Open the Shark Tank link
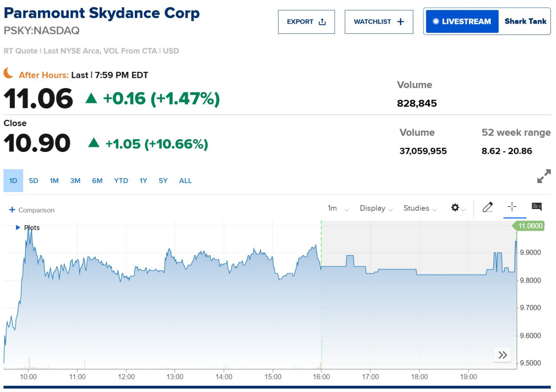 (525, 21)
